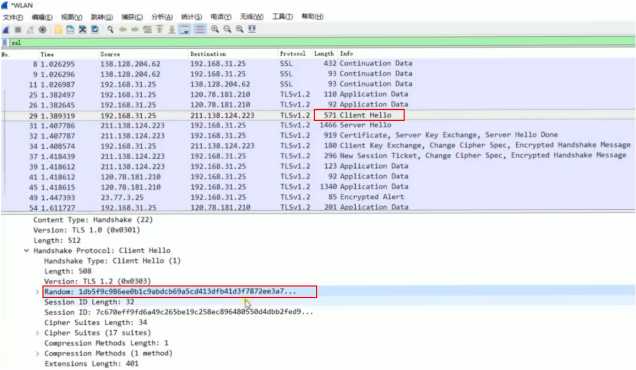Start capturing packets with the shark fin icon
This screenshot has height=370, width=636.
(x=6, y=30)
